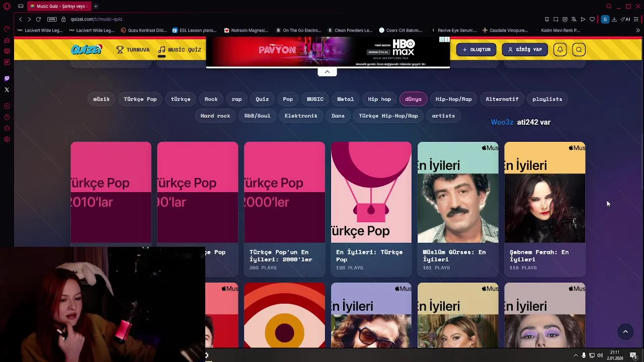This screenshot has width=644, height=362.
Task: Open the sidebar extensions cube icon
Action: pyautogui.click(x=7, y=128)
